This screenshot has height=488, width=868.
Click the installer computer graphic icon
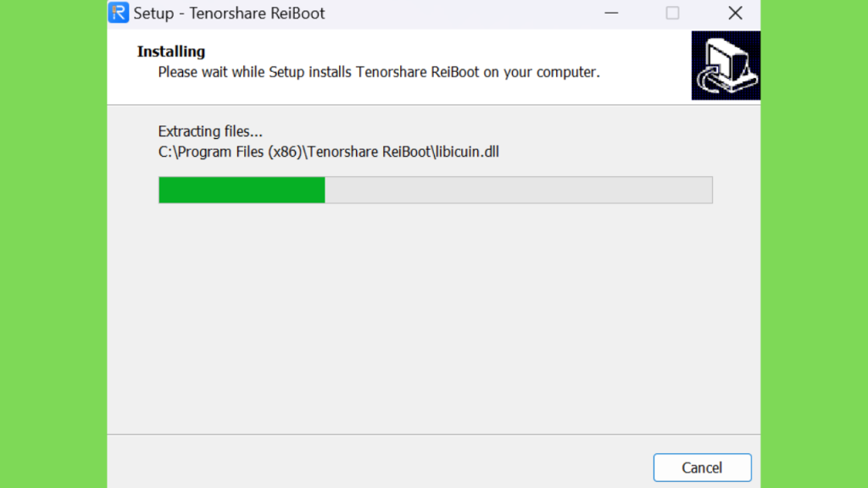(726, 65)
